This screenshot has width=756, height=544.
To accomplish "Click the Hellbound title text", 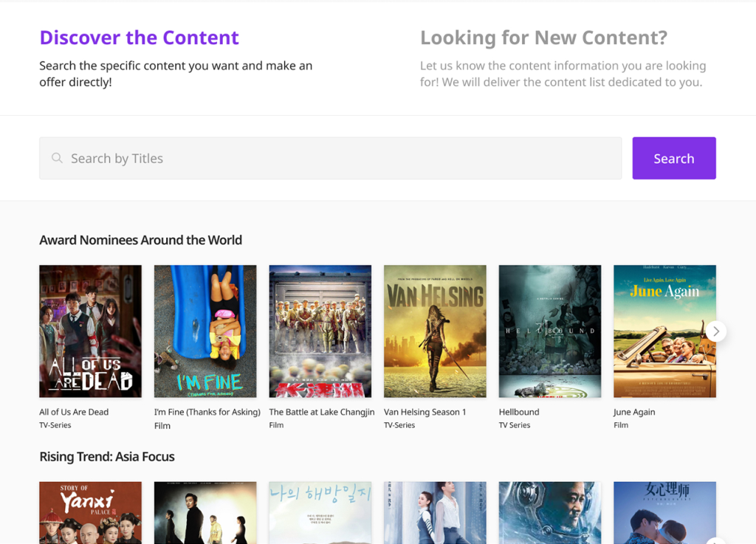I will [519, 412].
